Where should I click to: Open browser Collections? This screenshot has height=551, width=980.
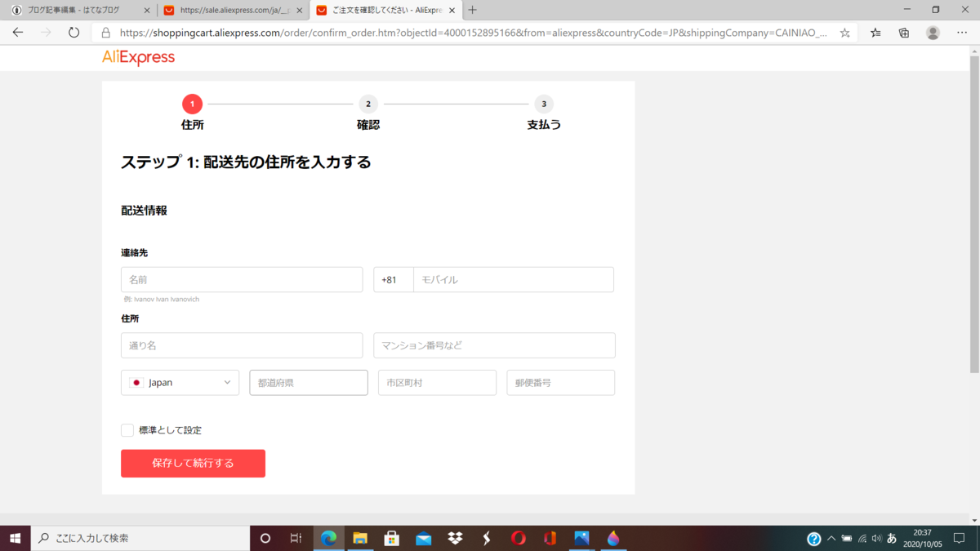[904, 33]
